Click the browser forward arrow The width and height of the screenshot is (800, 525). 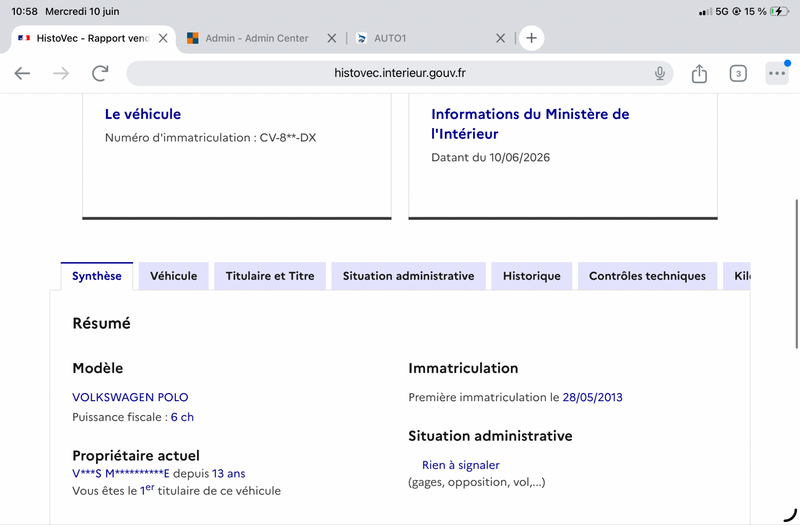(x=61, y=73)
